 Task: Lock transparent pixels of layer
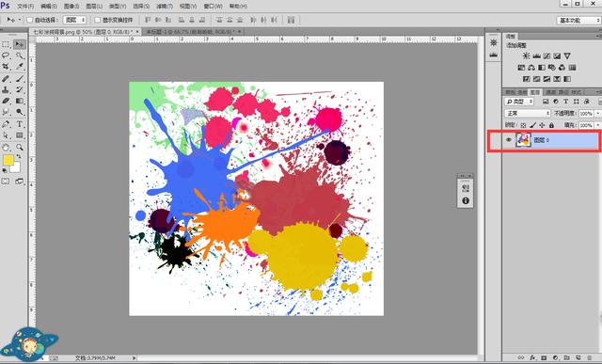[x=523, y=125]
